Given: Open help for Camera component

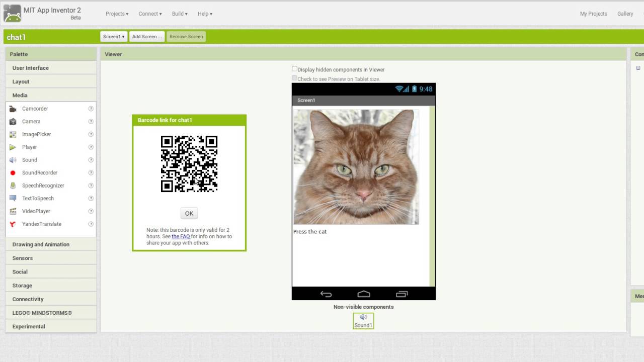Looking at the screenshot, I should 91,121.
